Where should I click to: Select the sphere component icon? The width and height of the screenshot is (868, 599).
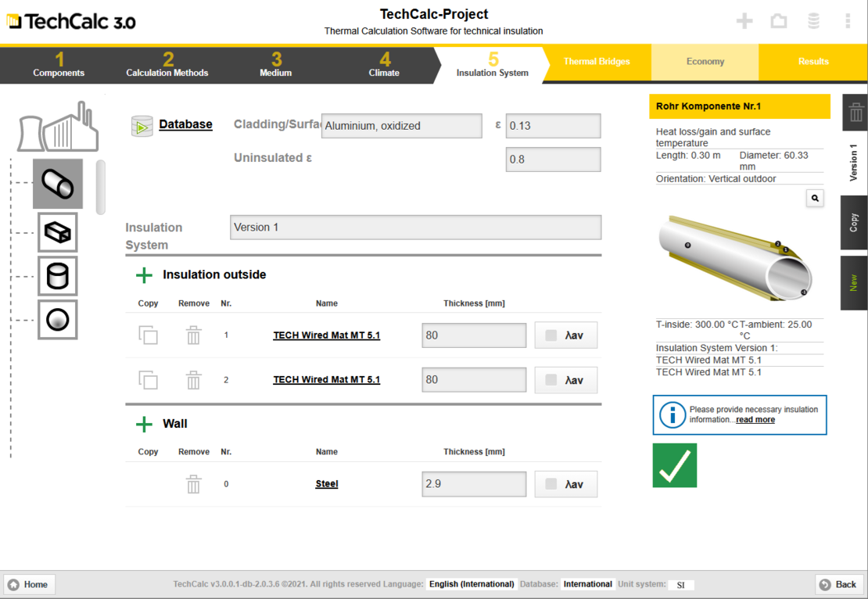[x=58, y=319]
